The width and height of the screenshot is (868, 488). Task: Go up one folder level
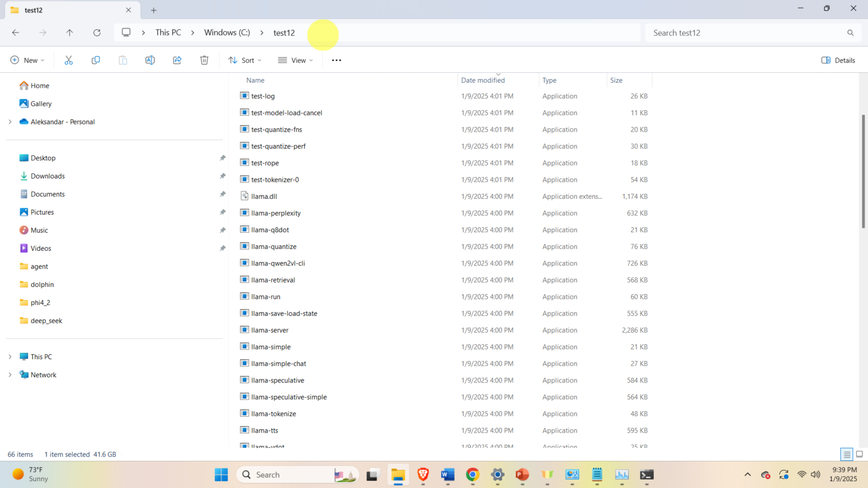coord(70,33)
